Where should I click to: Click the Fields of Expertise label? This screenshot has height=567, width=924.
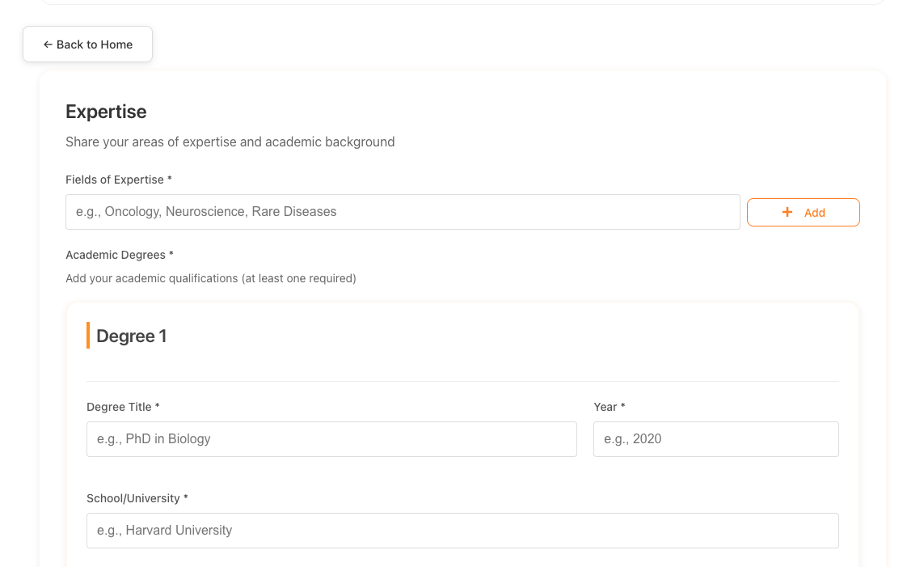point(118,180)
